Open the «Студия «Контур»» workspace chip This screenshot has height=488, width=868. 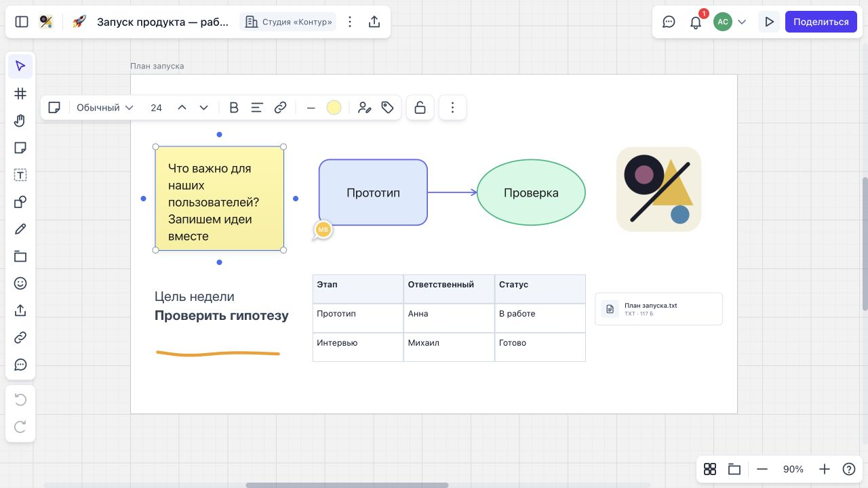click(x=288, y=22)
